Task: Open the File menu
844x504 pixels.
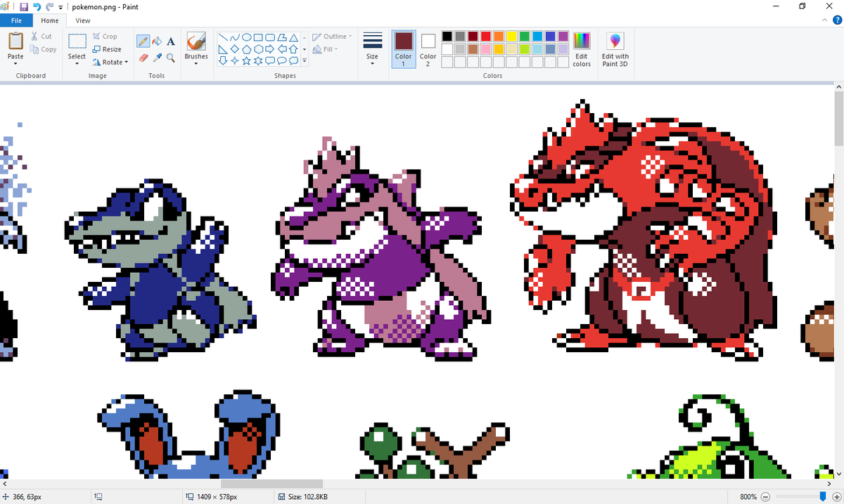Action: point(16,21)
